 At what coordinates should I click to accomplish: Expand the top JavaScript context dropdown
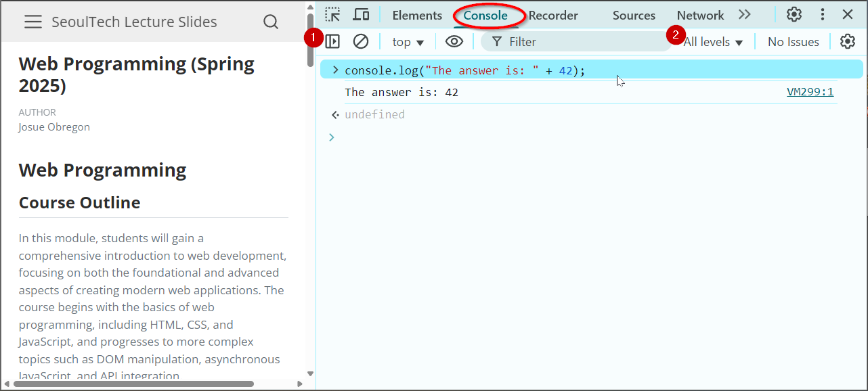coord(408,42)
